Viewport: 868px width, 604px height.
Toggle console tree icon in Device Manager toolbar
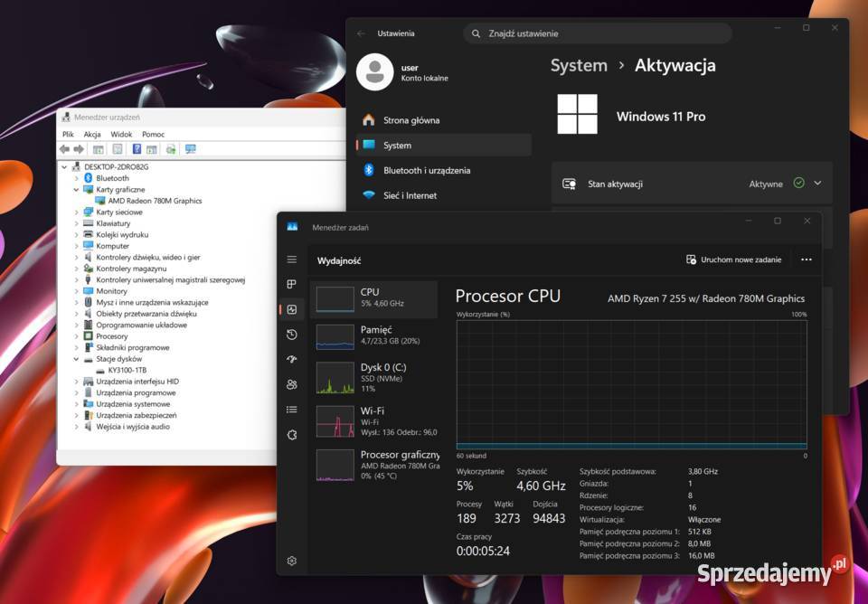click(99, 149)
